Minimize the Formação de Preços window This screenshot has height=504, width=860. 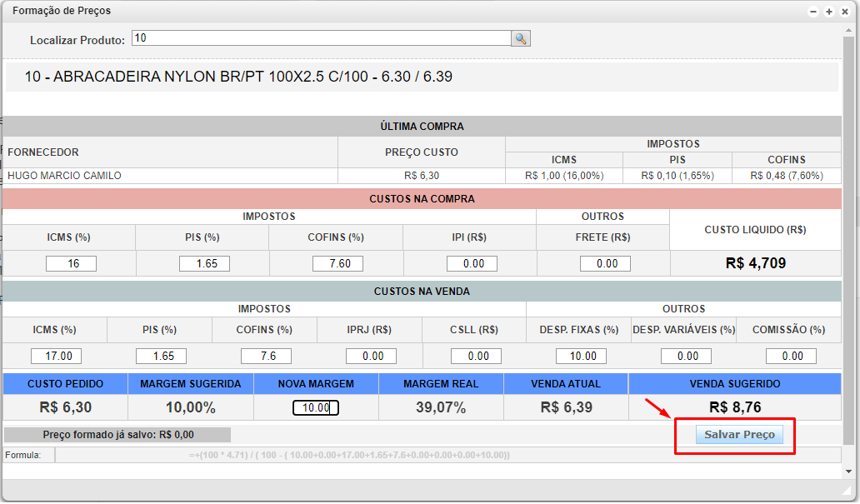coord(813,12)
